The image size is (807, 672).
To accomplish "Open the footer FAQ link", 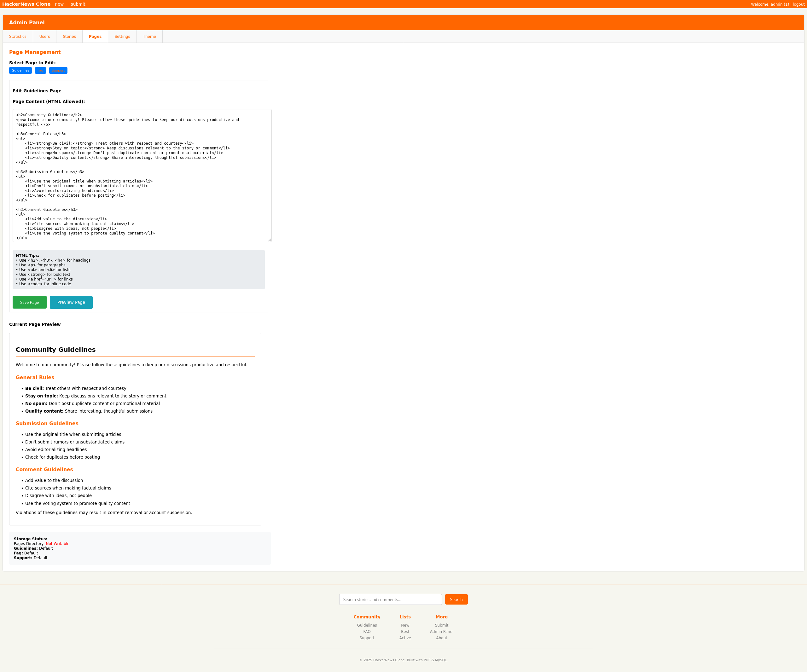I will click(367, 631).
